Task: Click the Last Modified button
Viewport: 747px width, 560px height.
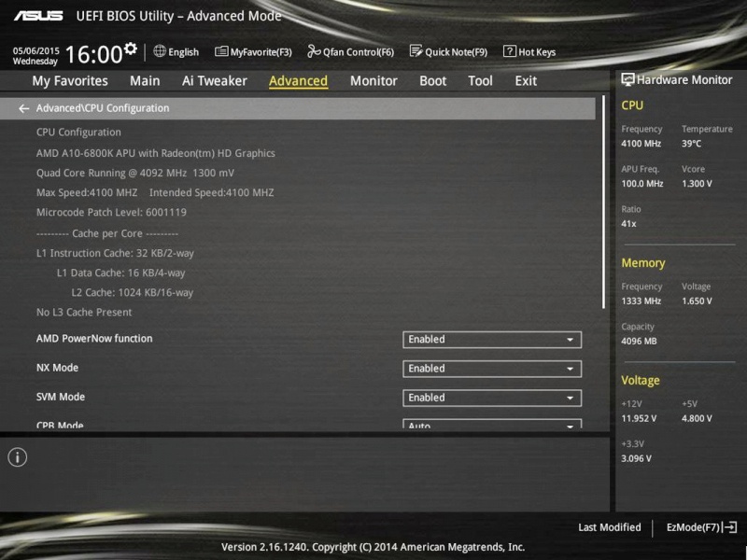Action: [609, 527]
